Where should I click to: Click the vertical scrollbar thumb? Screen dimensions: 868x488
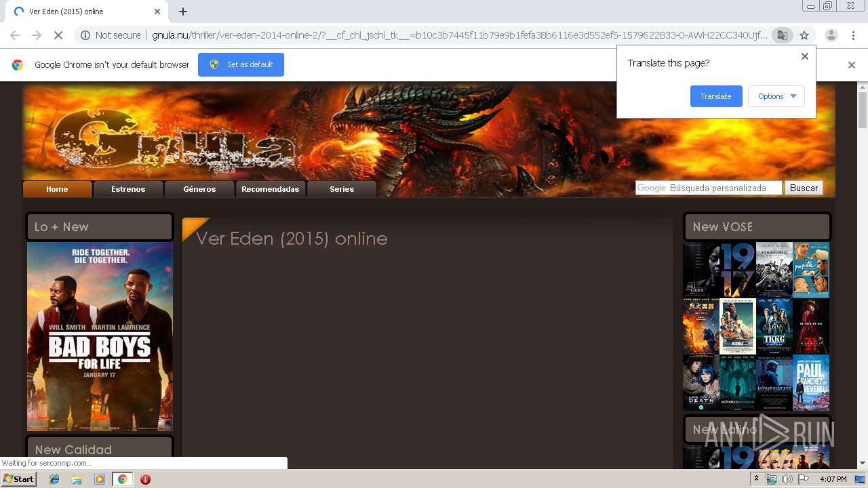[863, 109]
